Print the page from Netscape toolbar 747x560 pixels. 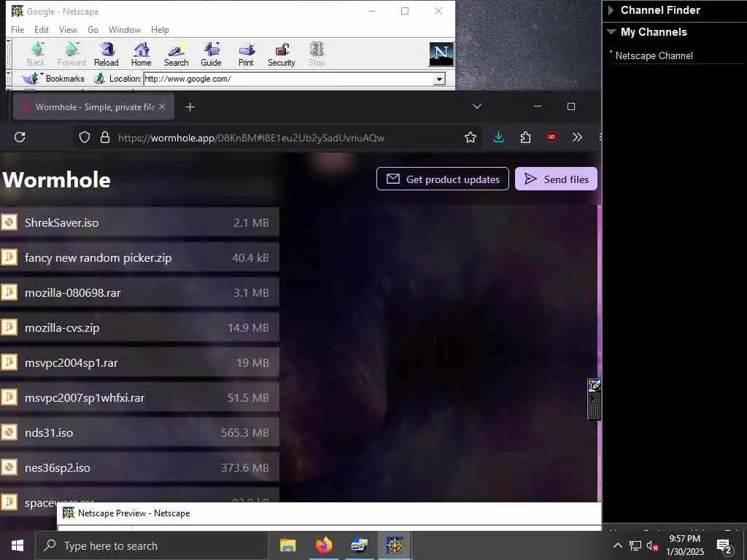click(x=246, y=54)
